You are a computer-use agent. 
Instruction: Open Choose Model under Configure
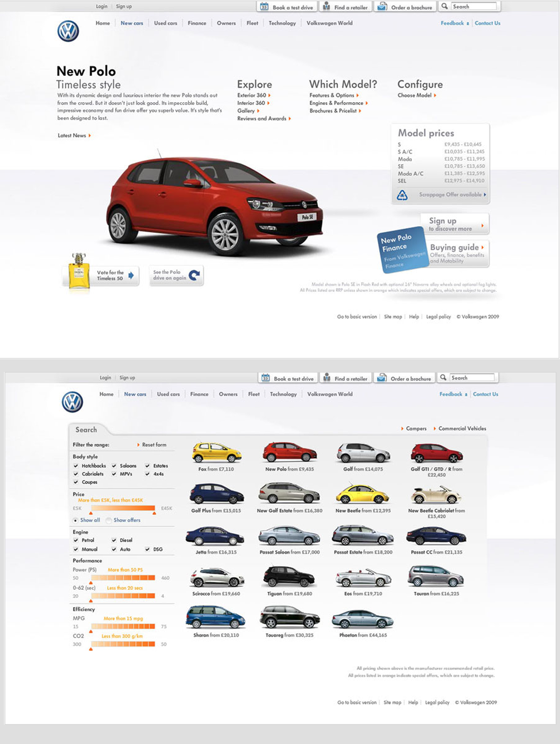point(417,95)
